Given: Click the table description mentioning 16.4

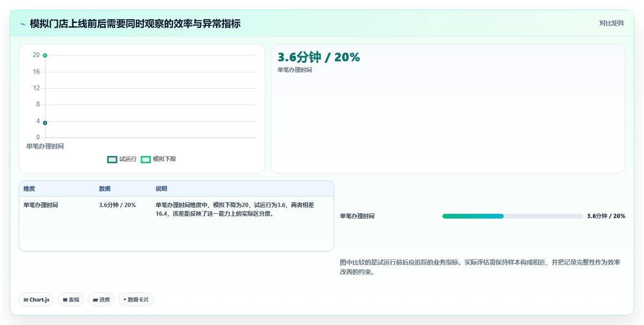Looking at the screenshot, I should [x=235, y=209].
